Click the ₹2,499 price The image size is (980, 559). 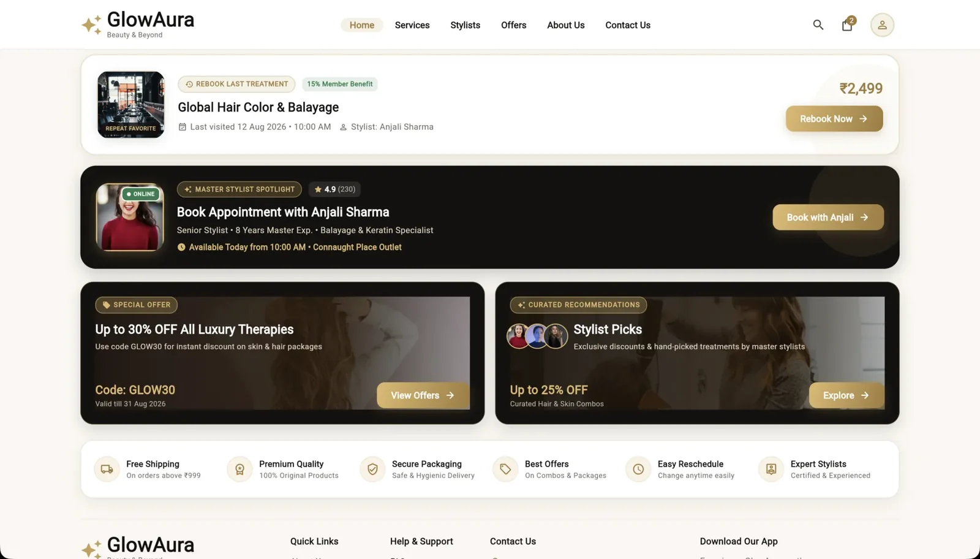click(861, 88)
